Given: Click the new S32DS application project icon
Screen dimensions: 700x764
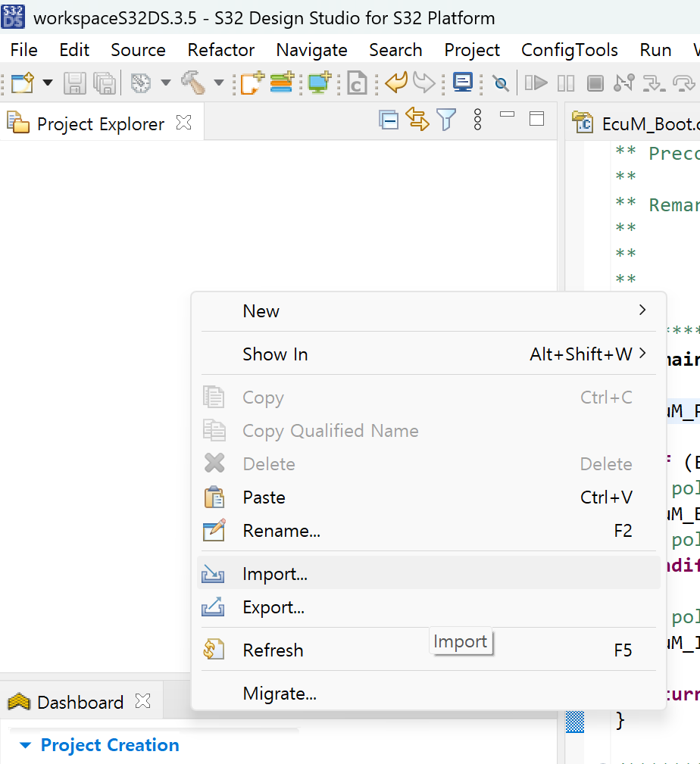Looking at the screenshot, I should point(252,83).
